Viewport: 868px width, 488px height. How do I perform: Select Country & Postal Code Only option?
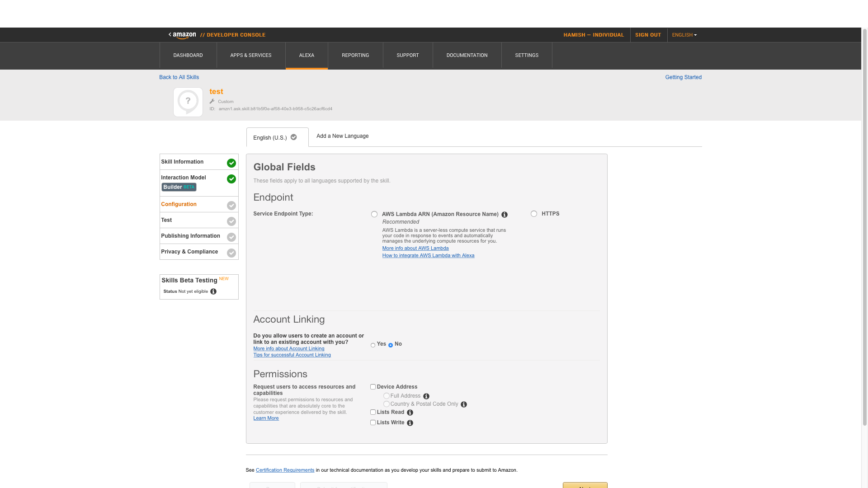point(387,404)
